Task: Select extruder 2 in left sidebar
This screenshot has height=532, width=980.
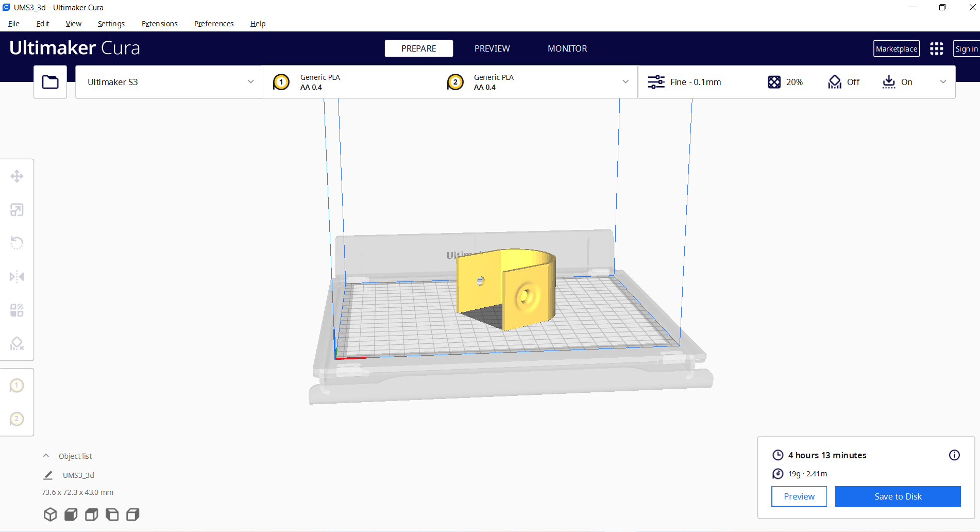Action: click(17, 419)
